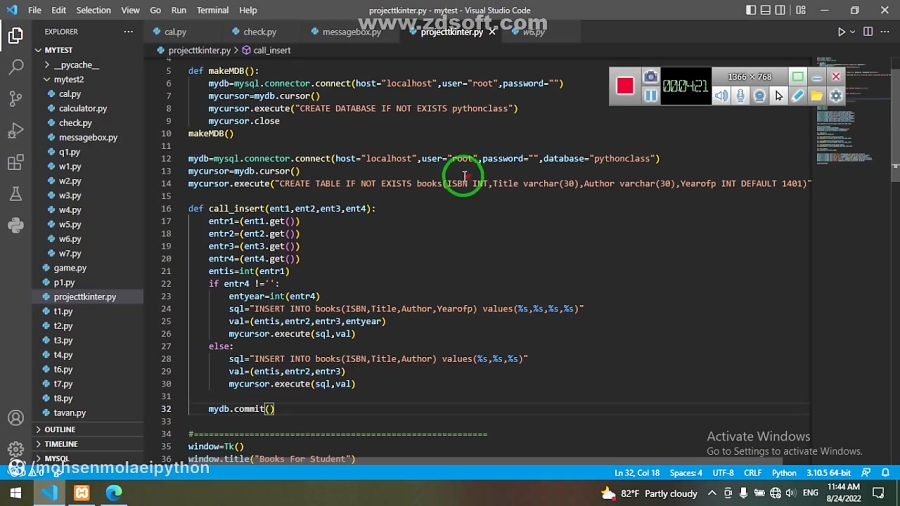The width and height of the screenshot is (900, 506).
Task: Click Python language mode in status bar
Action: (x=784, y=473)
